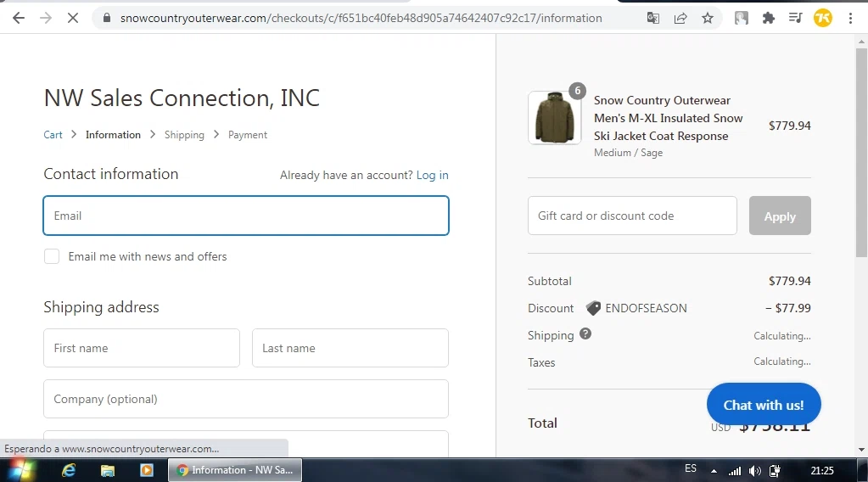Click the padlock site info icon
The height and width of the screenshot is (482, 868).
(x=107, y=19)
